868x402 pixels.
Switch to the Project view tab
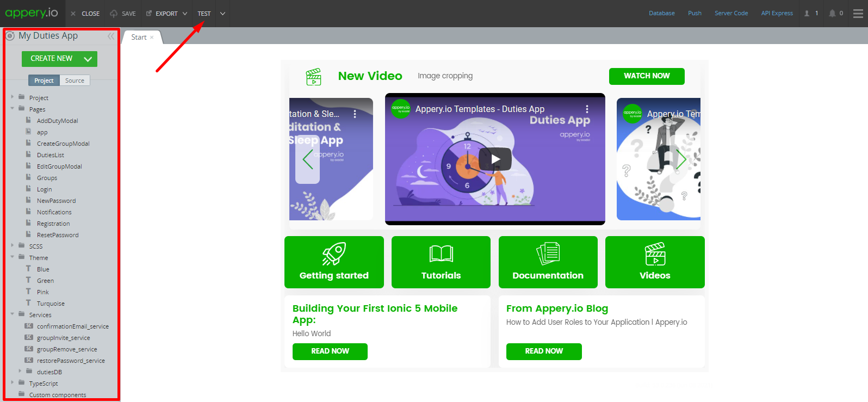coord(44,81)
